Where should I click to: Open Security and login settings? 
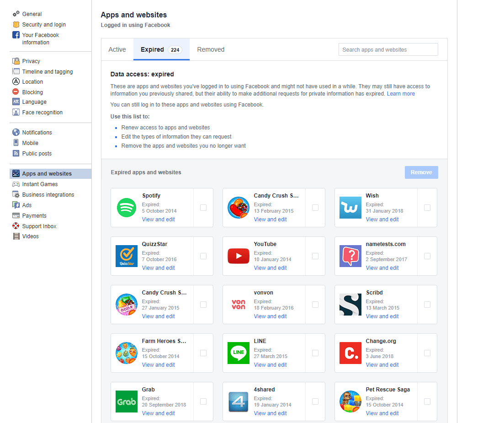point(44,25)
